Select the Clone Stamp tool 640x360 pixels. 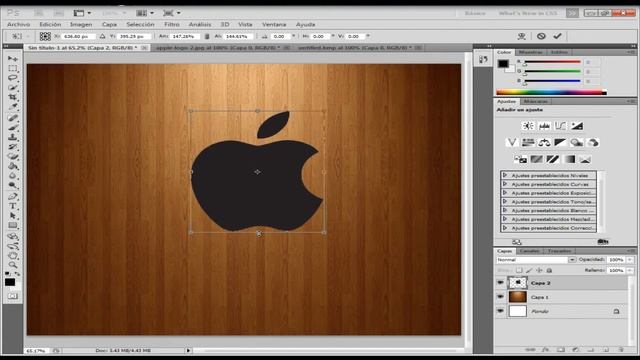(x=13, y=137)
